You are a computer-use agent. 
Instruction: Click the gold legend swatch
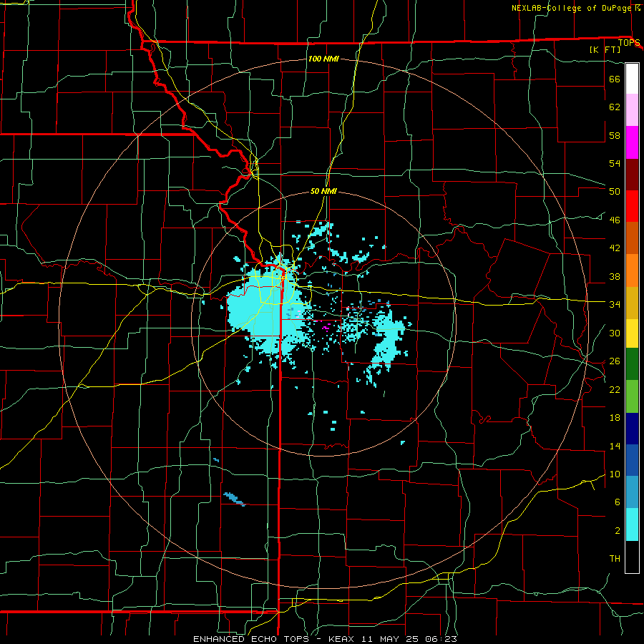click(x=632, y=303)
